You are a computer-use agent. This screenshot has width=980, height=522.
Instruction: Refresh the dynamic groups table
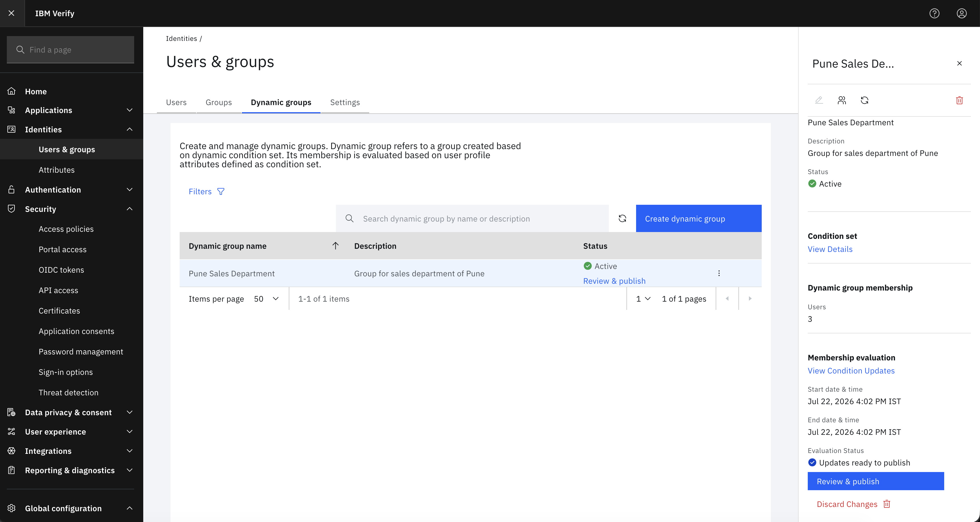point(622,219)
